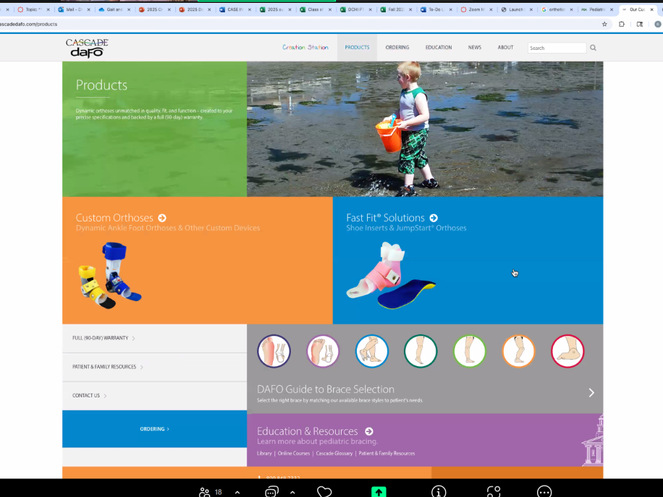Advance brace guide with right chevron
Image resolution: width=663 pixels, height=497 pixels.
tap(591, 393)
